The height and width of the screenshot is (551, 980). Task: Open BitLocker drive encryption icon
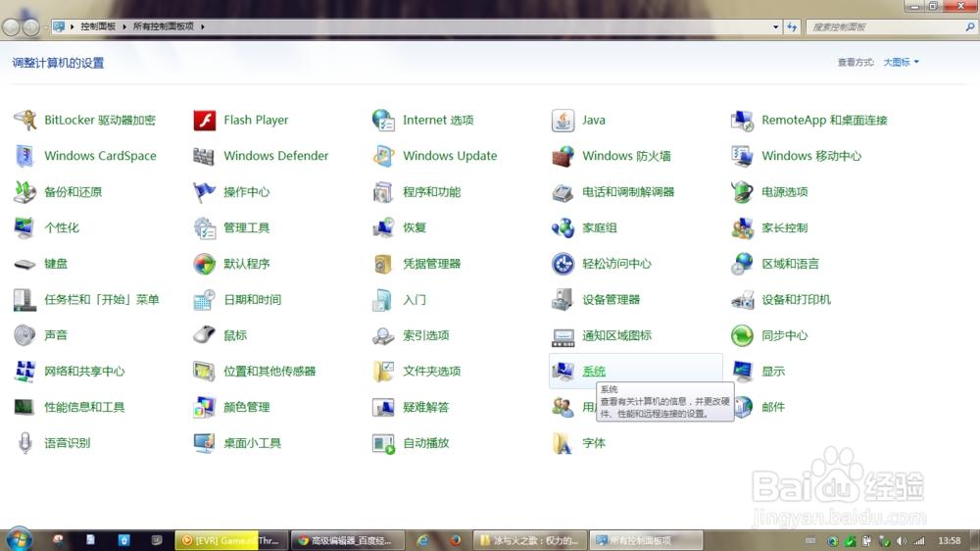tap(25, 120)
